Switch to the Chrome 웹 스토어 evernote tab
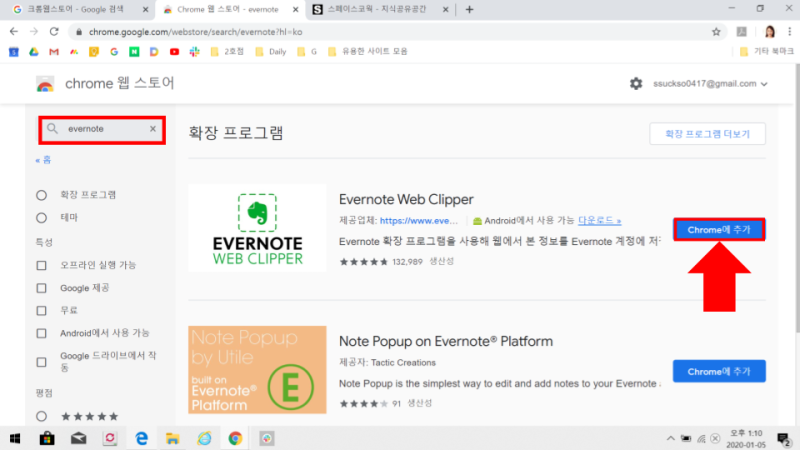Screen dimensions: 800x450 [x=227, y=9]
